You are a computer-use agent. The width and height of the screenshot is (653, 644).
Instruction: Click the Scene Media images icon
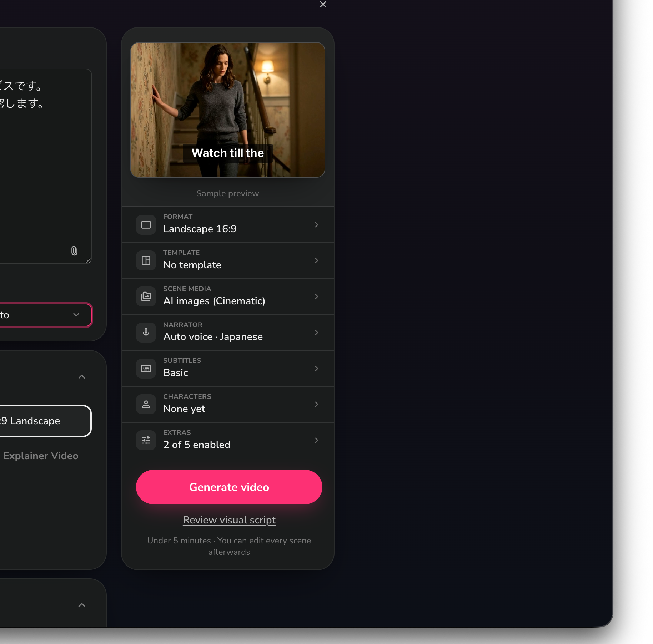tap(146, 296)
